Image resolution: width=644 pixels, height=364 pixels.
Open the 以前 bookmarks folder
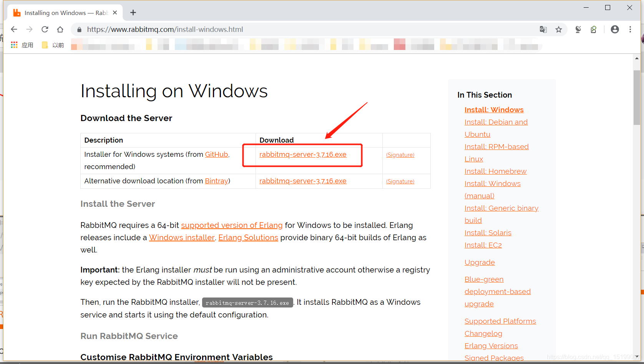click(53, 45)
